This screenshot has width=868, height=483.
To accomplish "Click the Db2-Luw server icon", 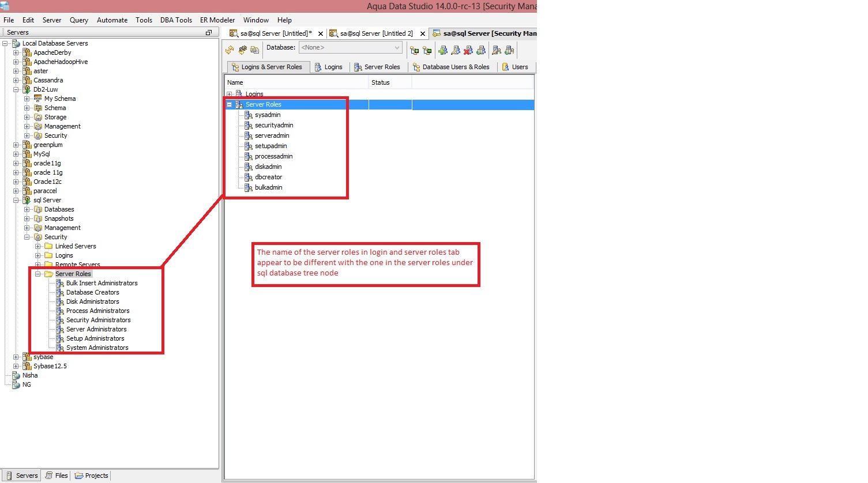I will pos(27,89).
